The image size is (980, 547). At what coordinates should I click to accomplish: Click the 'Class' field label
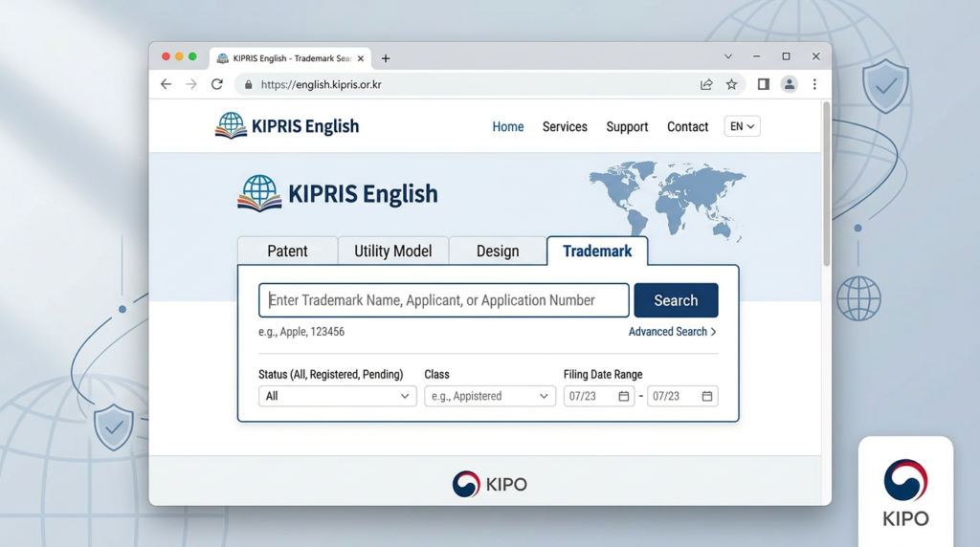(x=436, y=374)
